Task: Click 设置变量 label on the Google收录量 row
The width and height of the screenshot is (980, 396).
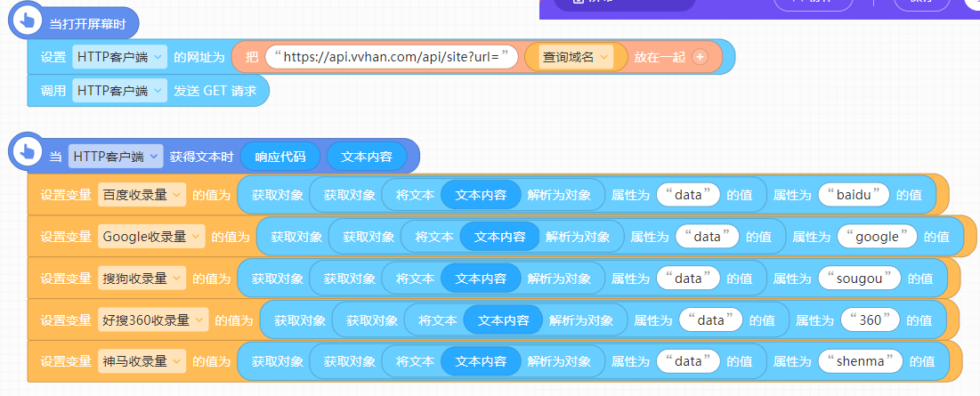Action: (x=66, y=237)
